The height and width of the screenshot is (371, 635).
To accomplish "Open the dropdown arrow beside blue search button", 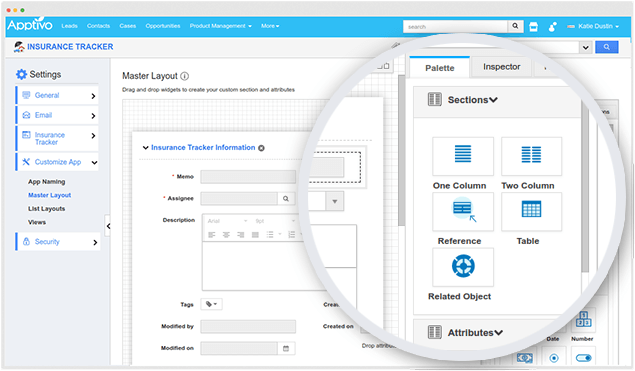I will (586, 47).
